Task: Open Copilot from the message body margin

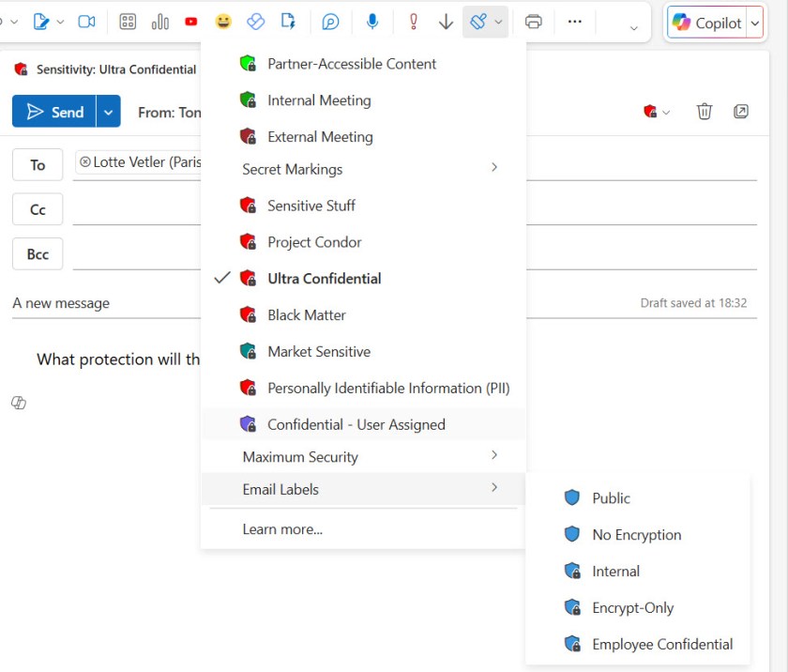Action: coord(17,403)
